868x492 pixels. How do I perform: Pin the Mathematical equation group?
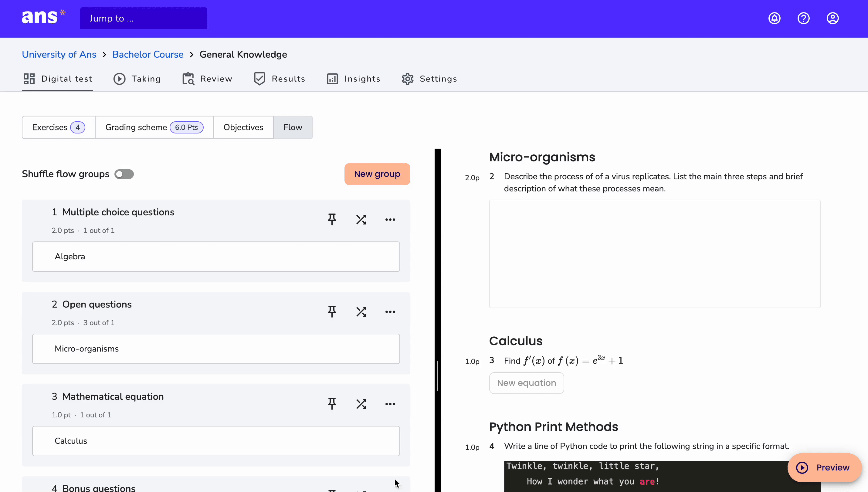332,404
